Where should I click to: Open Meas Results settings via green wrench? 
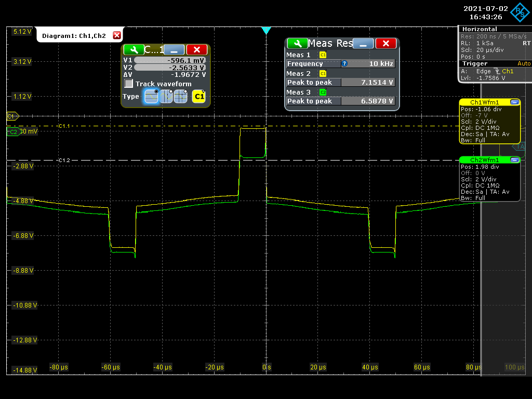click(x=297, y=44)
